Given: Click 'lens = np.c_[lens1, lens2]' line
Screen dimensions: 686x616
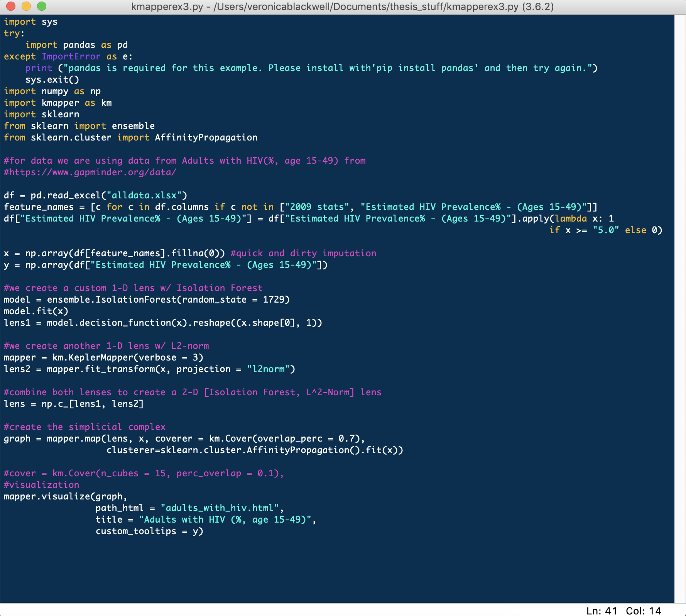Looking at the screenshot, I should tap(74, 404).
